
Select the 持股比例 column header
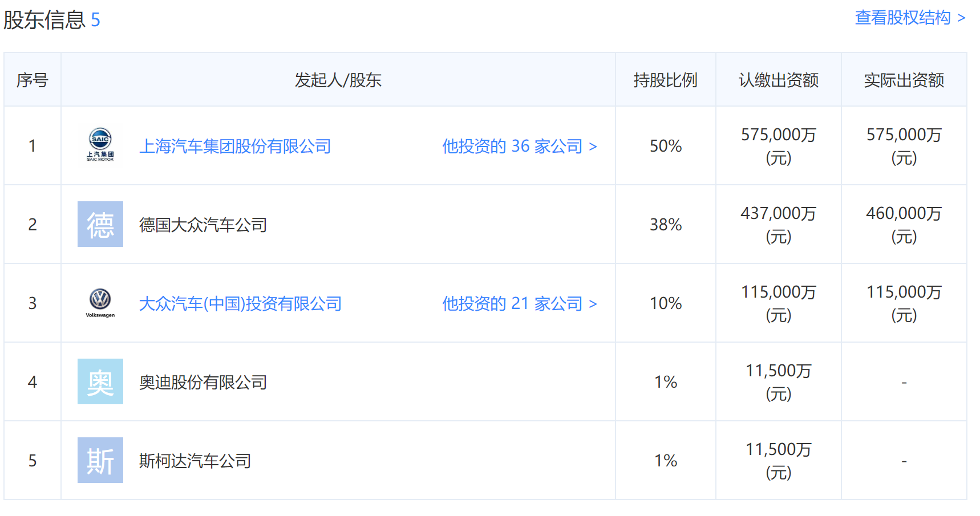coord(665,80)
